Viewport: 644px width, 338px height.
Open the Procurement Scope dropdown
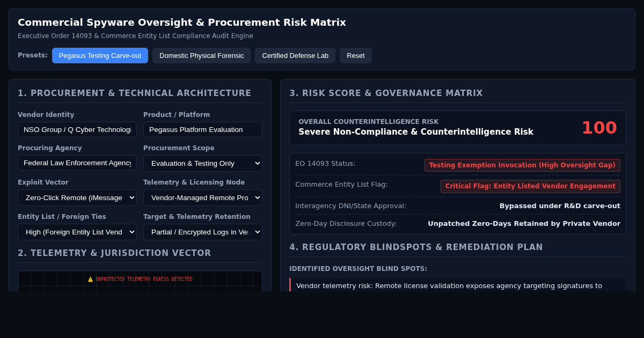(203, 163)
